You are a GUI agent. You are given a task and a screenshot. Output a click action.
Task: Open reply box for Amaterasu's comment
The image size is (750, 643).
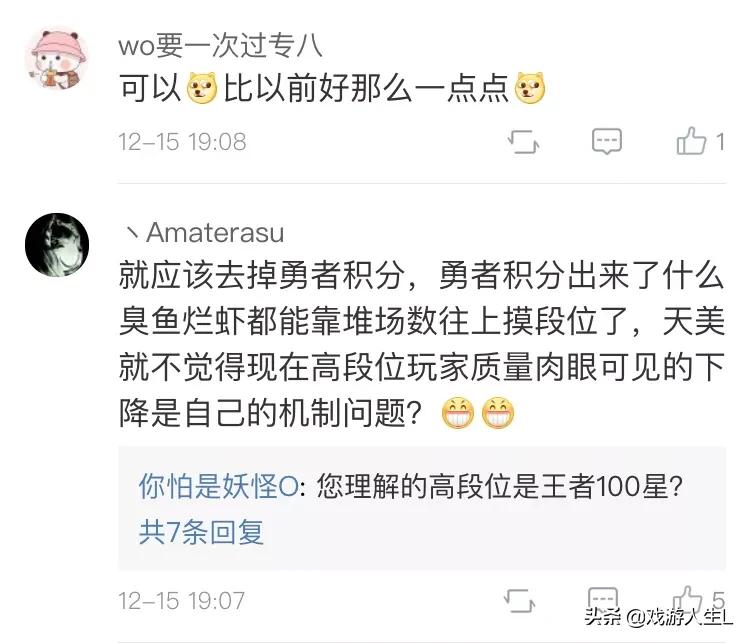click(x=603, y=599)
